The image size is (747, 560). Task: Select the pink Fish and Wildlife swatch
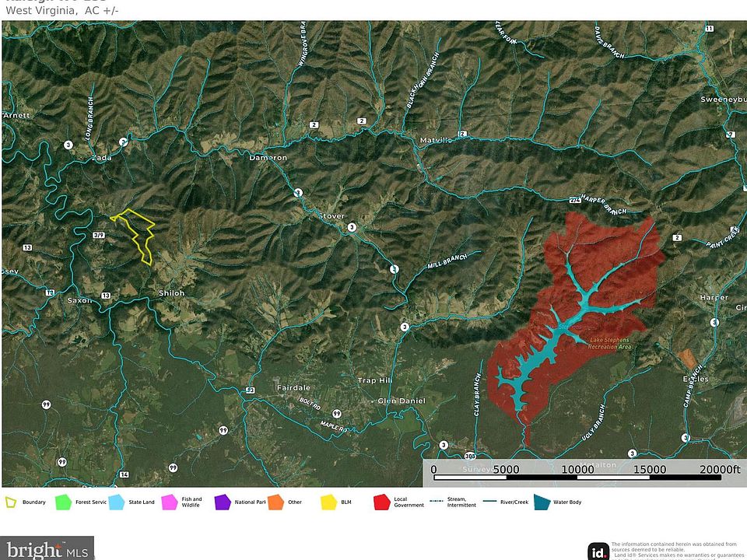point(169,502)
